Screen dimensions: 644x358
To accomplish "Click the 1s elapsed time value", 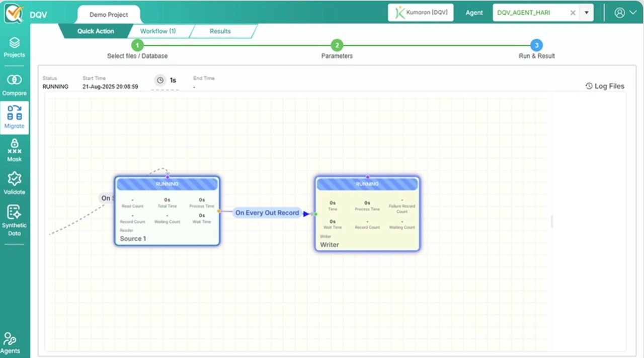I will click(x=173, y=81).
